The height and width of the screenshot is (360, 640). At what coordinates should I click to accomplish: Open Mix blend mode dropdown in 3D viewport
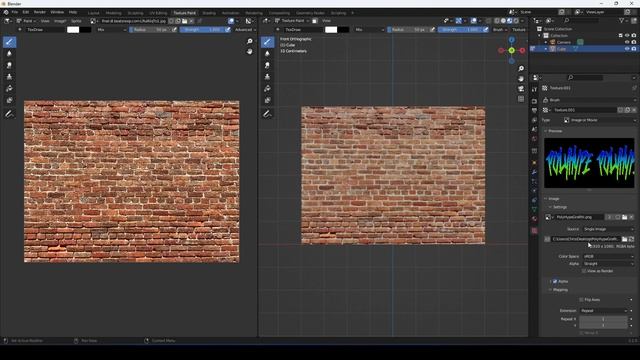click(x=369, y=29)
